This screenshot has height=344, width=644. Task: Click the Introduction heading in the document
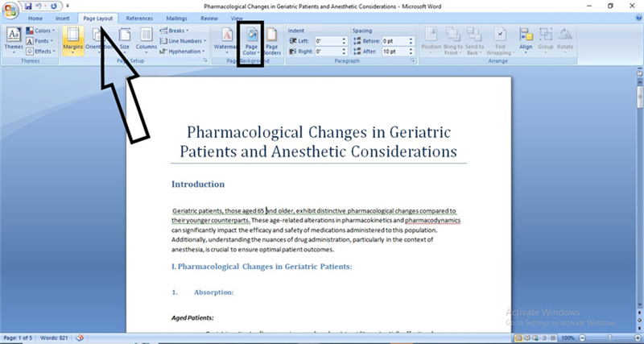click(198, 184)
